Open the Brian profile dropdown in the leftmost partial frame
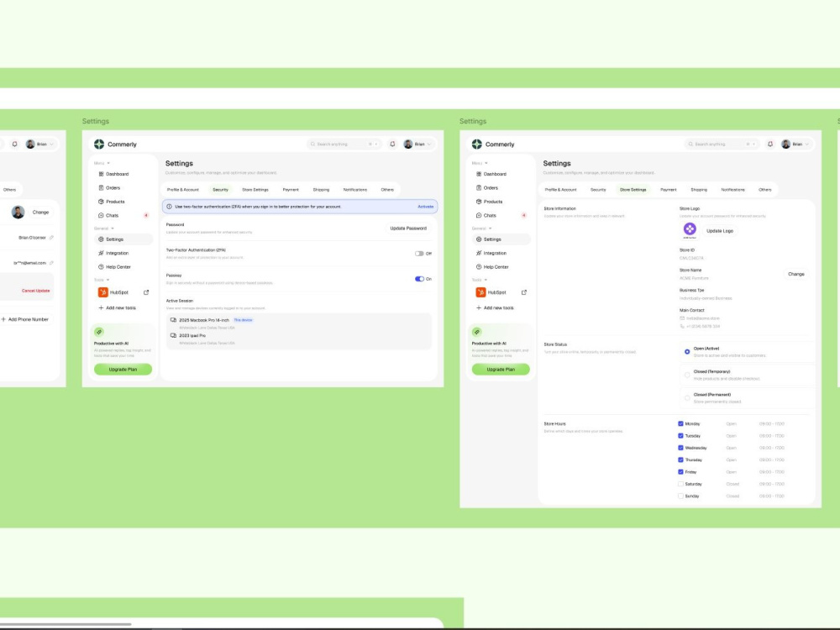 40,144
